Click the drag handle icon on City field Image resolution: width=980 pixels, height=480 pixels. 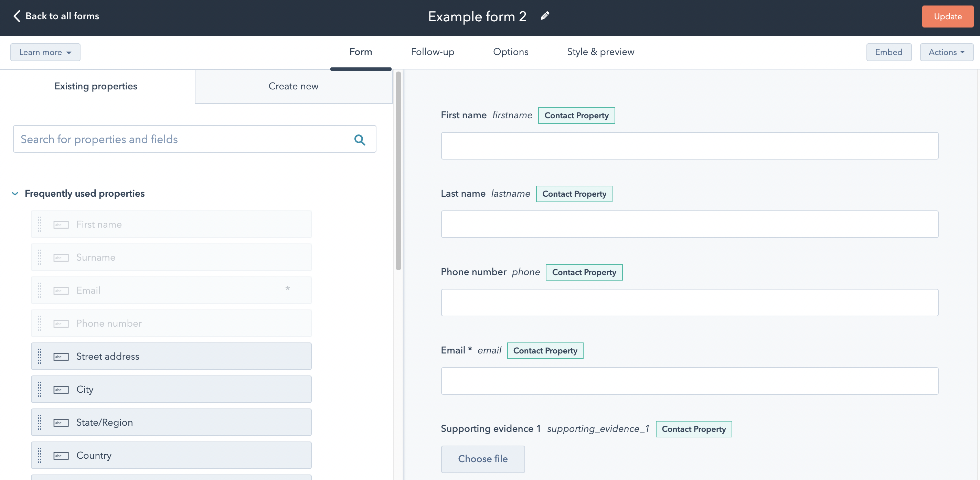coord(39,389)
